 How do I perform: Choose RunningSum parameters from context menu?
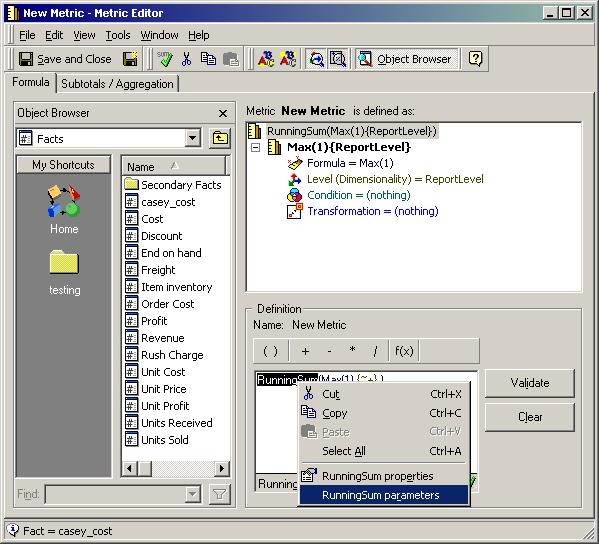coord(384,495)
